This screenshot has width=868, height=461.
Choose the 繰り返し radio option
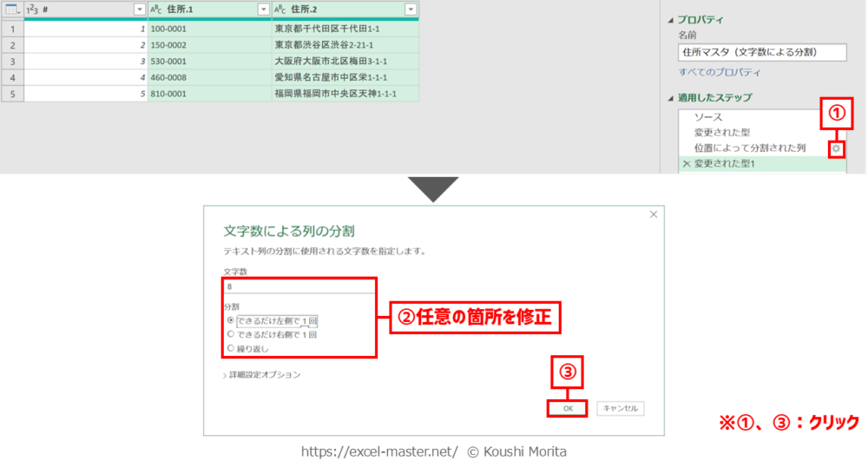coord(230,347)
